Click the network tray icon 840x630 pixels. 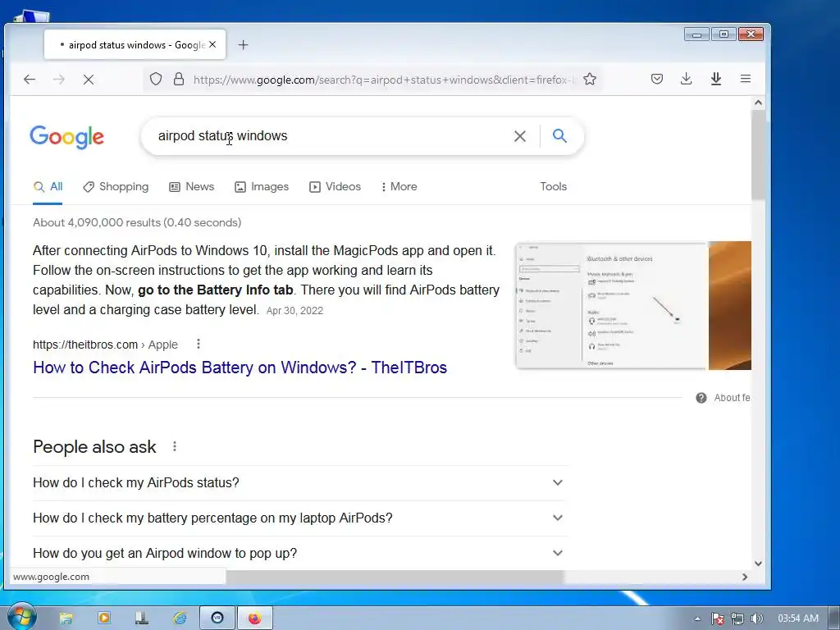click(737, 619)
